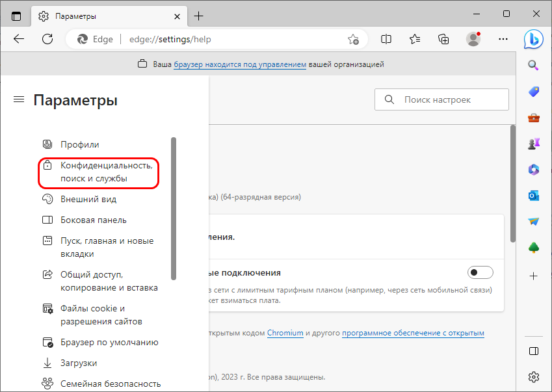Add this page to favorites star icon

353,39
